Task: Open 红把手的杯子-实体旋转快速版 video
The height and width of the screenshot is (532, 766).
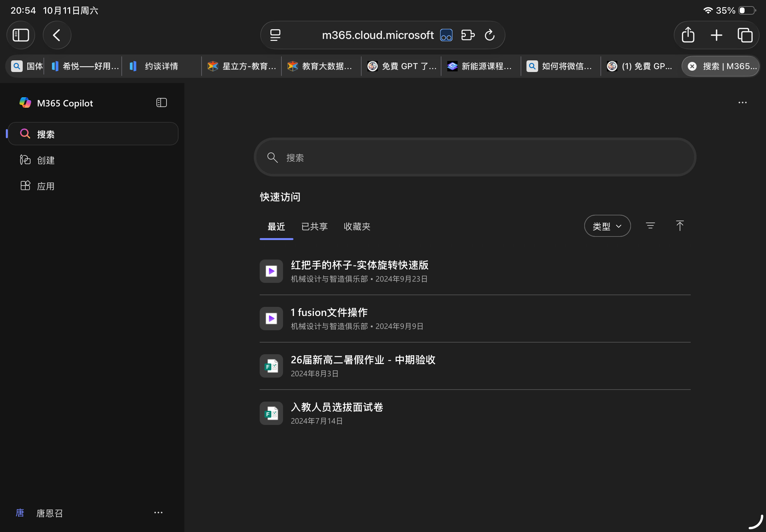Action: (x=359, y=265)
